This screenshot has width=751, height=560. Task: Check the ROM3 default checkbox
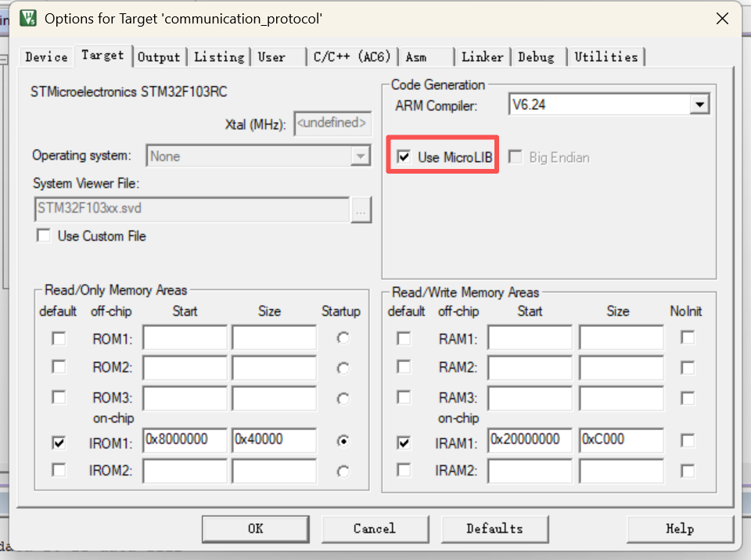pyautogui.click(x=59, y=397)
